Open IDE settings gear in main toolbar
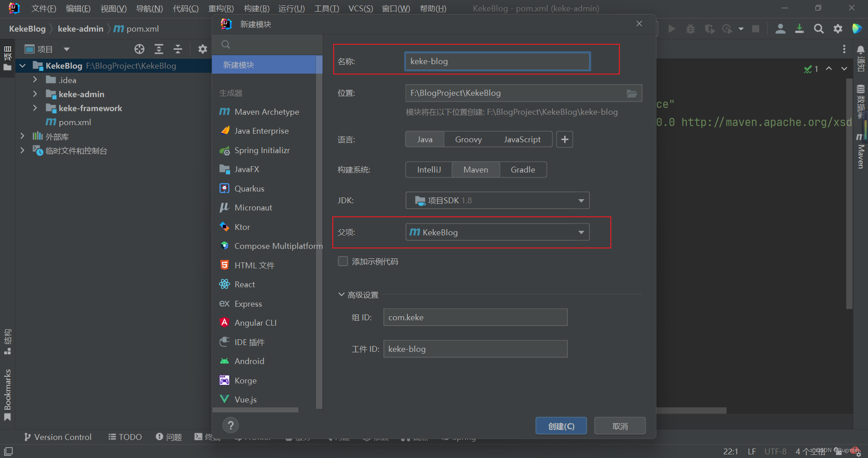 click(838, 29)
